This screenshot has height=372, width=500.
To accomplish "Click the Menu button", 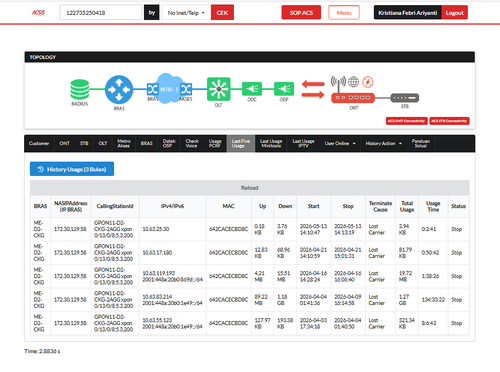I will click(344, 13).
